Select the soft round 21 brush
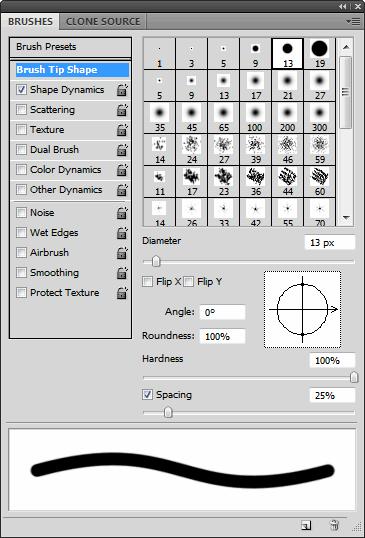Viewport: 365px width, 538px height. coord(287,85)
